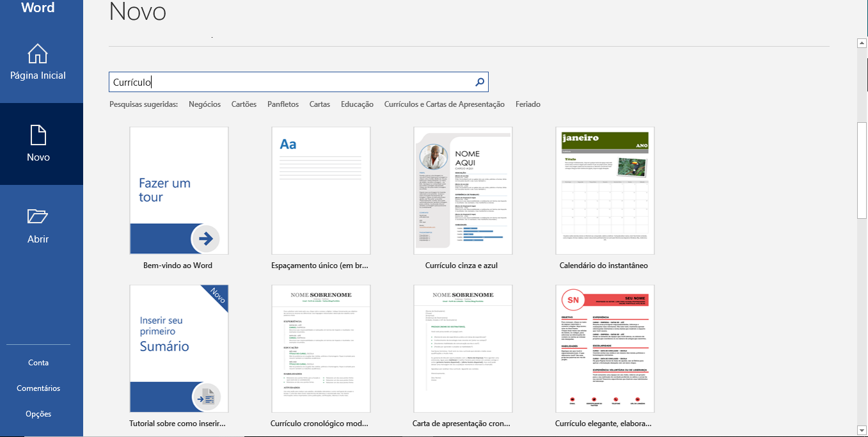This screenshot has width=868, height=437.
Task: Click the magnifying glass search icon
Action: tap(480, 82)
